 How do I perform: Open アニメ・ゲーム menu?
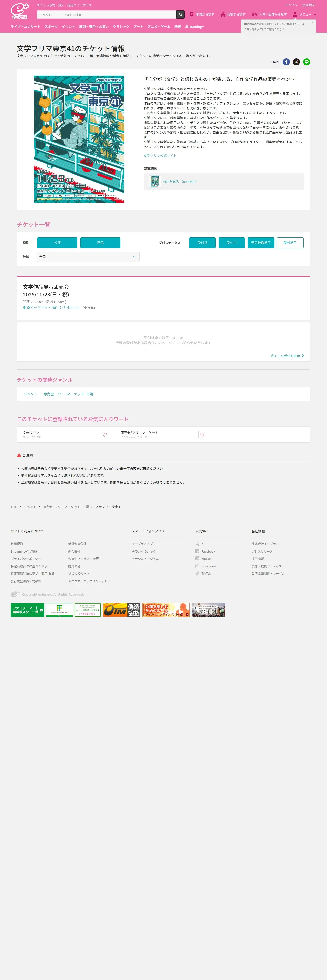click(159, 27)
